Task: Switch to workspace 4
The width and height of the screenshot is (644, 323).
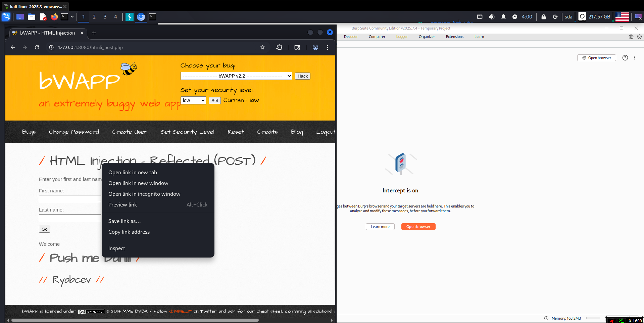Action: pos(116,17)
